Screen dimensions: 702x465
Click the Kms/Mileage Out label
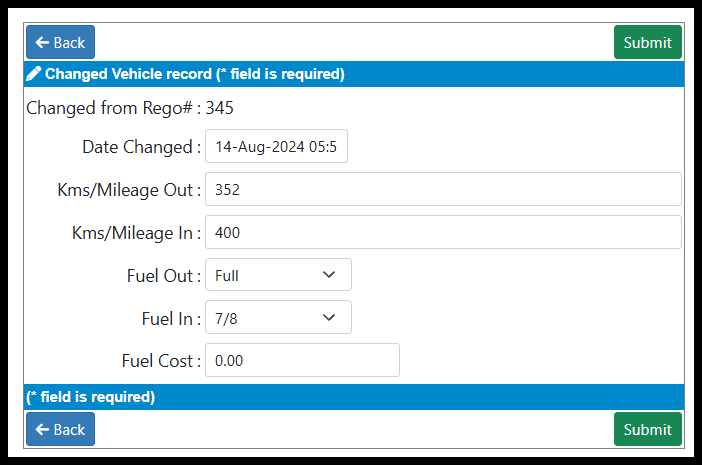[129, 190]
